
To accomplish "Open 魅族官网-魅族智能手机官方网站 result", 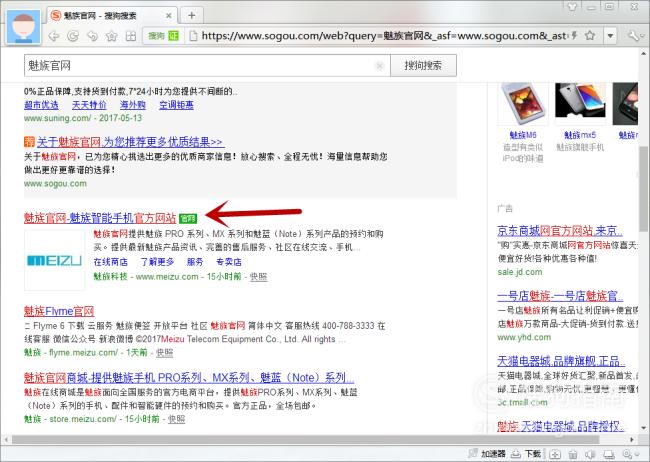I will tap(100, 218).
